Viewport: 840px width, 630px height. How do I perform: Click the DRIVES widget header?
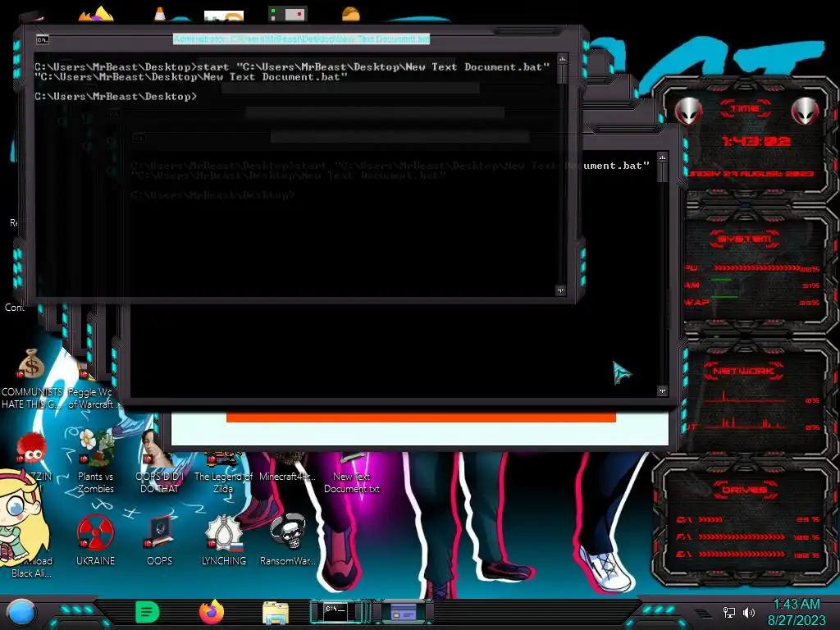[x=745, y=490]
